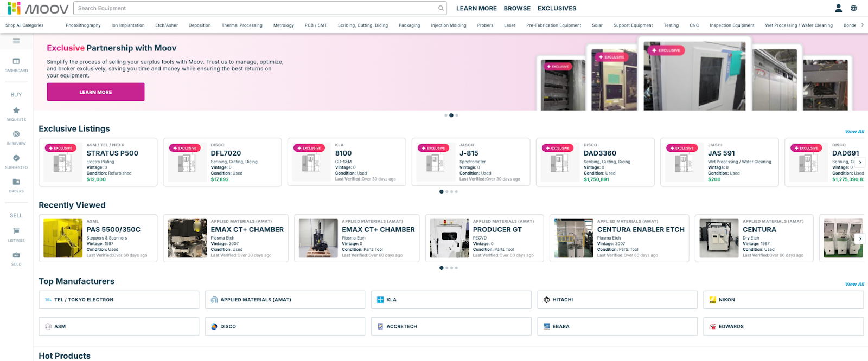Click View All for Exclusive Listings
The image size is (868, 361).
coord(854,132)
